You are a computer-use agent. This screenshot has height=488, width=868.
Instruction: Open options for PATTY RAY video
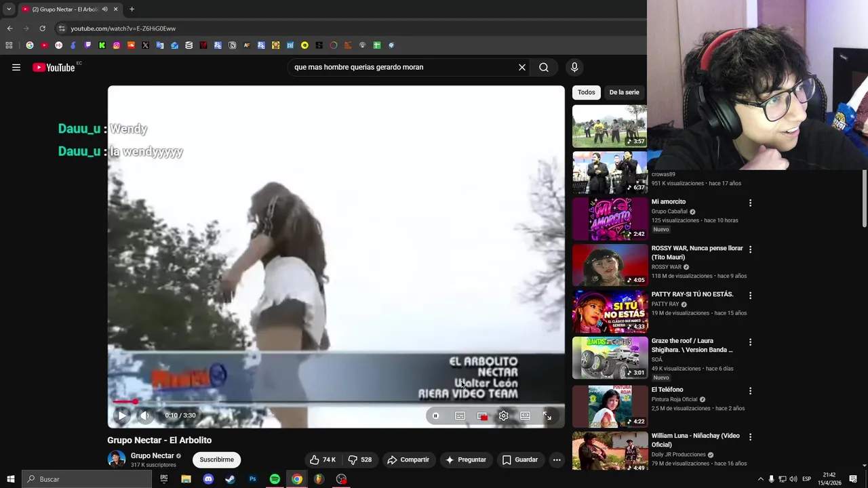pos(750,296)
